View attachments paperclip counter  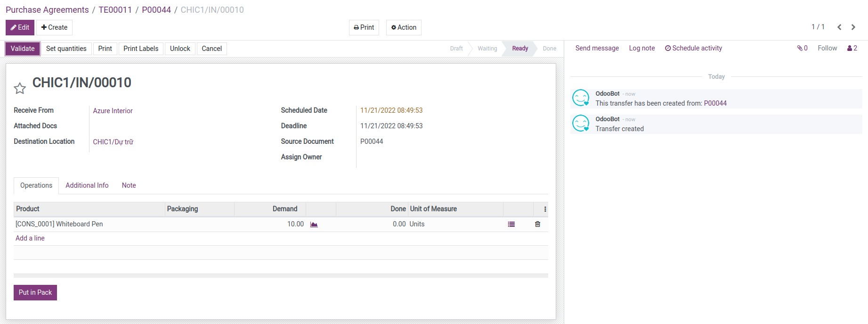802,48
